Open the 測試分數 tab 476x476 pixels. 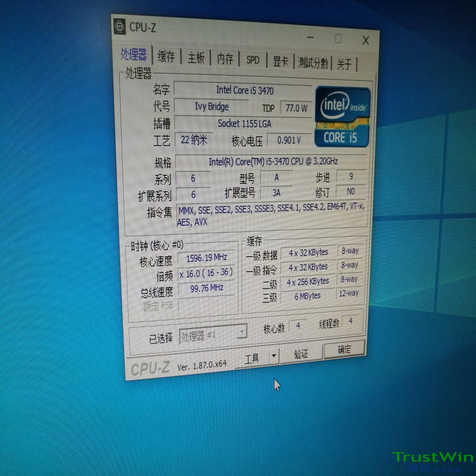313,63
